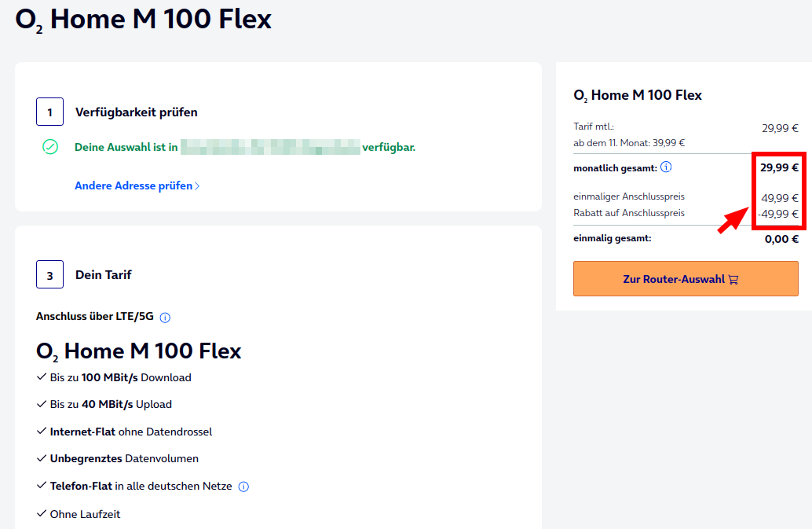Click the 0,00 € einmalig gesamt amount
812x529 pixels.
coord(781,239)
